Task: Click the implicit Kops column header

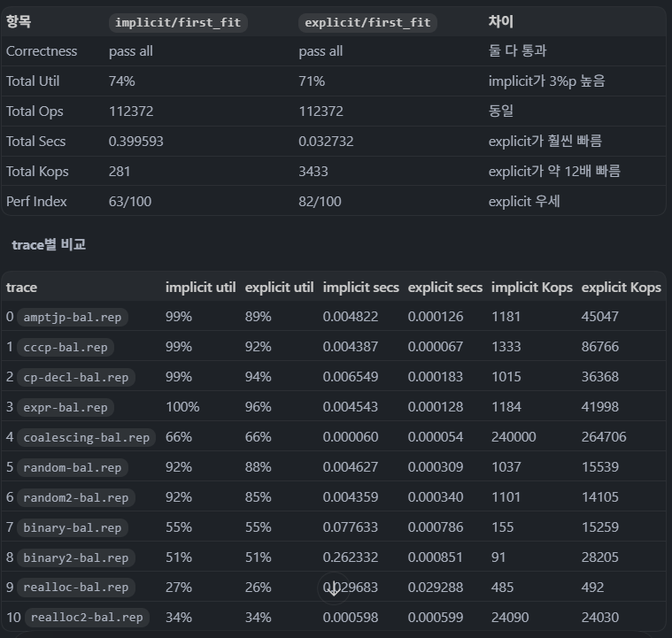Action: click(x=532, y=288)
